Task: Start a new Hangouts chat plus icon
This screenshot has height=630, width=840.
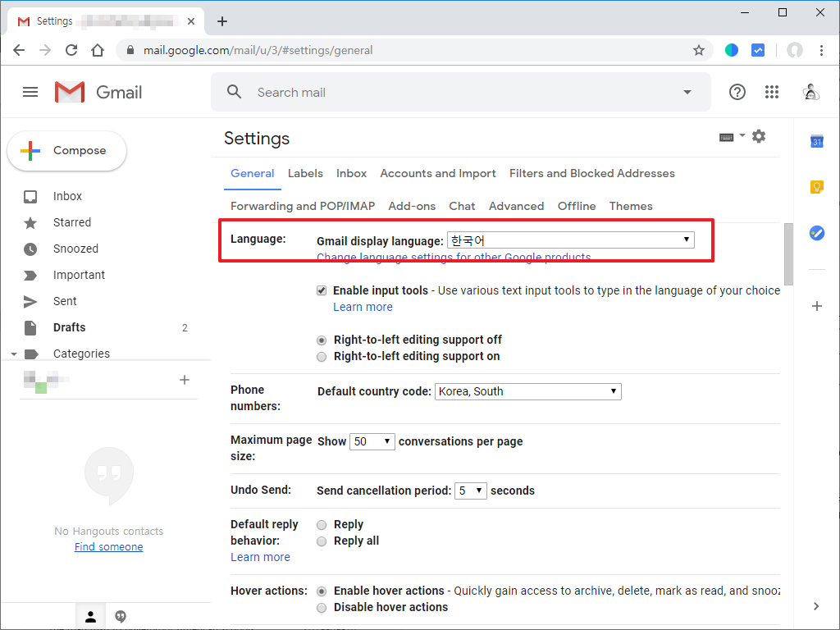Action: coord(185,380)
